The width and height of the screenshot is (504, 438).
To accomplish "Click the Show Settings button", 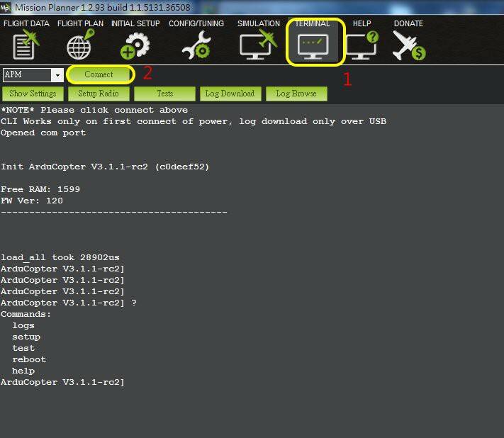I will (33, 94).
